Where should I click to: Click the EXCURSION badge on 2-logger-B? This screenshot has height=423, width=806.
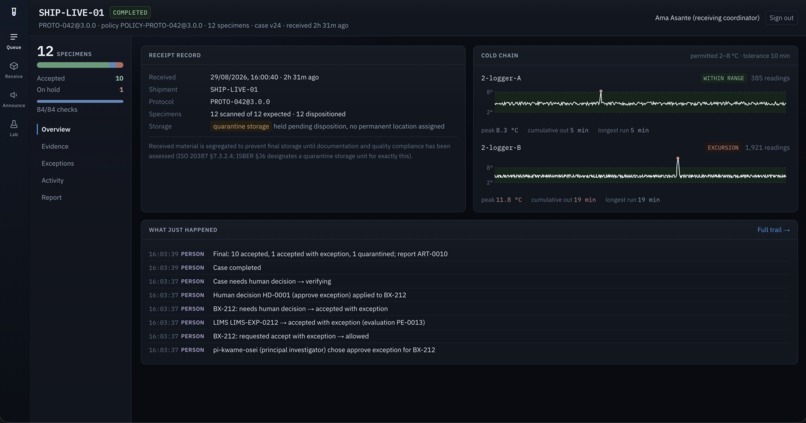click(723, 148)
